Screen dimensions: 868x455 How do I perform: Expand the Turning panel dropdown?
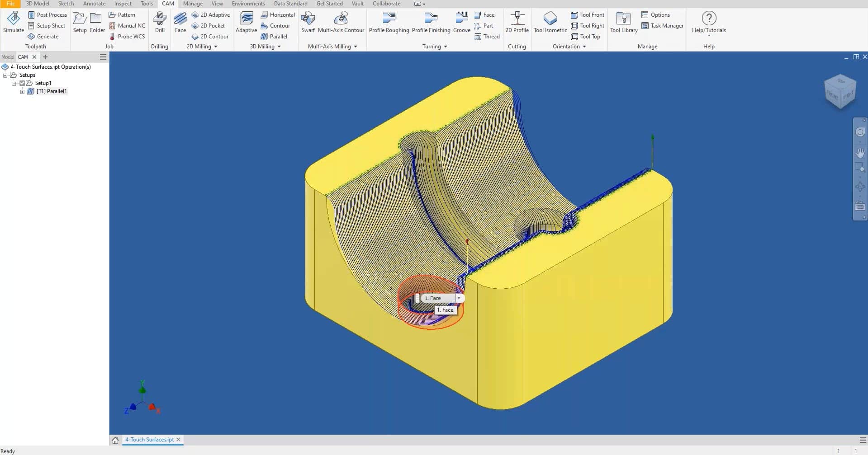(x=445, y=47)
